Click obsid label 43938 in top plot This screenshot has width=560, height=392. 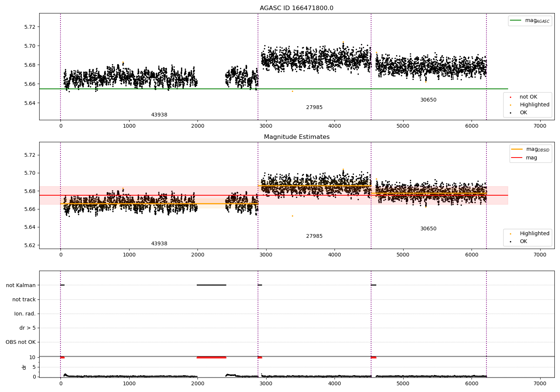click(x=159, y=115)
